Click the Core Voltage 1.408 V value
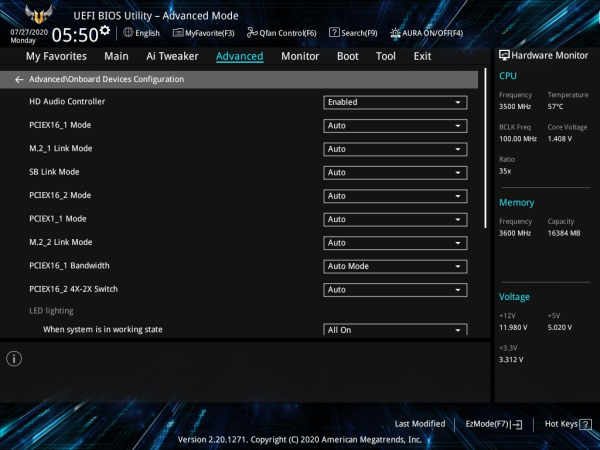Viewport: 600px width, 450px height. 559,139
